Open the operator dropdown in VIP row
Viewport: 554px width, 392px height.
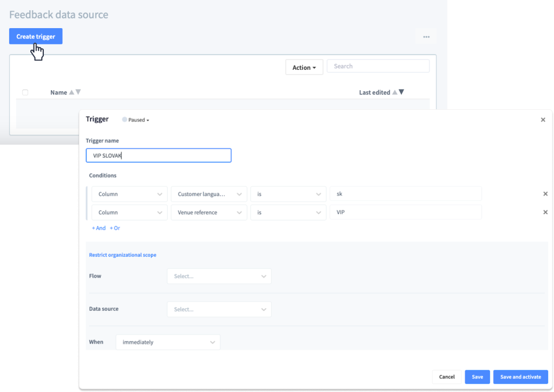[288, 212]
